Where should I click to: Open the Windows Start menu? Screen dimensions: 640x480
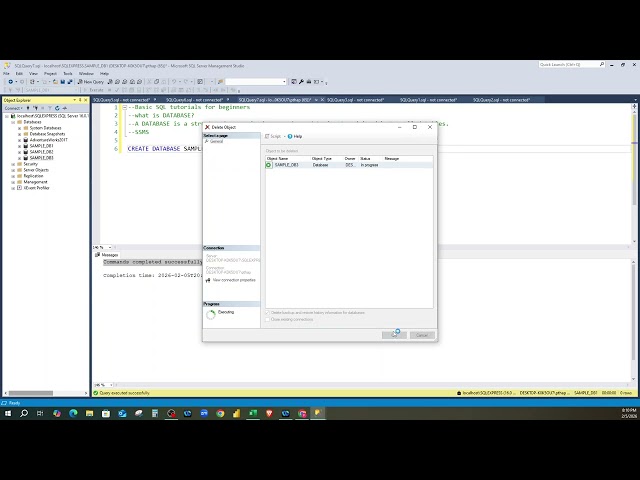click(x=8, y=413)
